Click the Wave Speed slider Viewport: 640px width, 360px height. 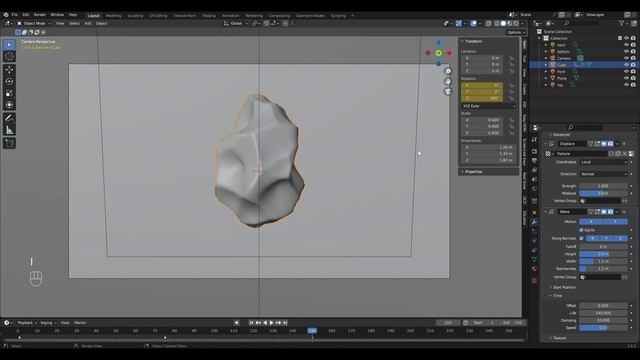[603, 328]
